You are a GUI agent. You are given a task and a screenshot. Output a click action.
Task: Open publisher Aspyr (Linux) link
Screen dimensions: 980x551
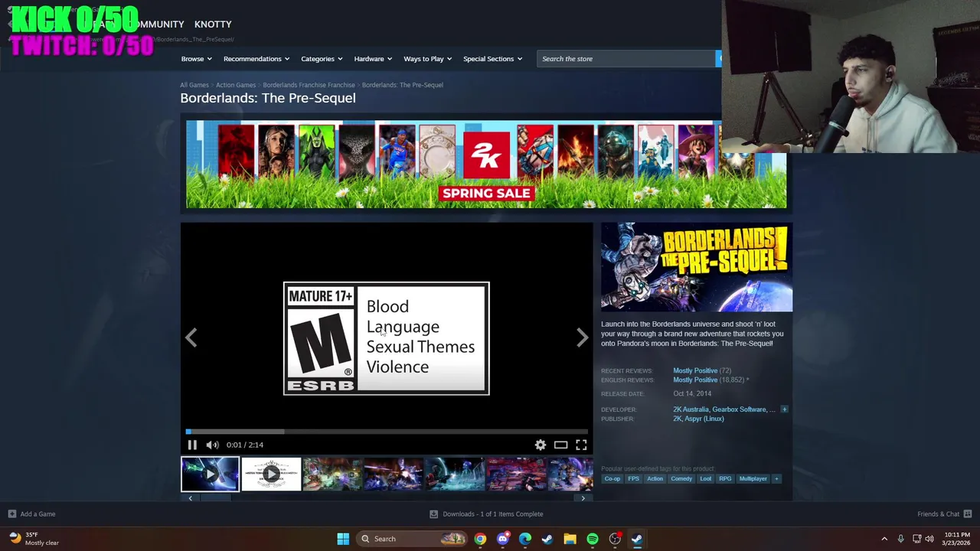point(704,419)
